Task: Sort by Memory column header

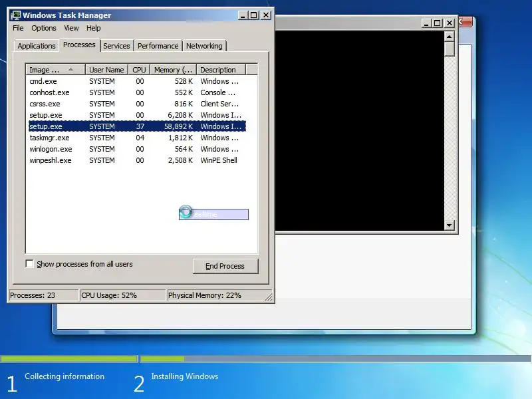Action: (174, 70)
